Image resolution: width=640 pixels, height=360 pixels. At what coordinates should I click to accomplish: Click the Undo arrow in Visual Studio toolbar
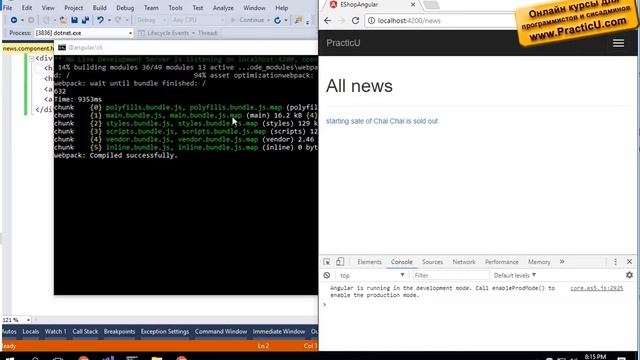coord(100,20)
